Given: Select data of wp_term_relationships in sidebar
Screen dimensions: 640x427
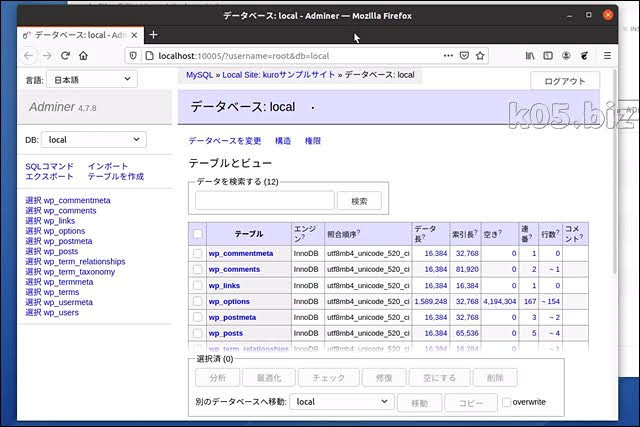Looking at the screenshot, I should click(x=33, y=262).
